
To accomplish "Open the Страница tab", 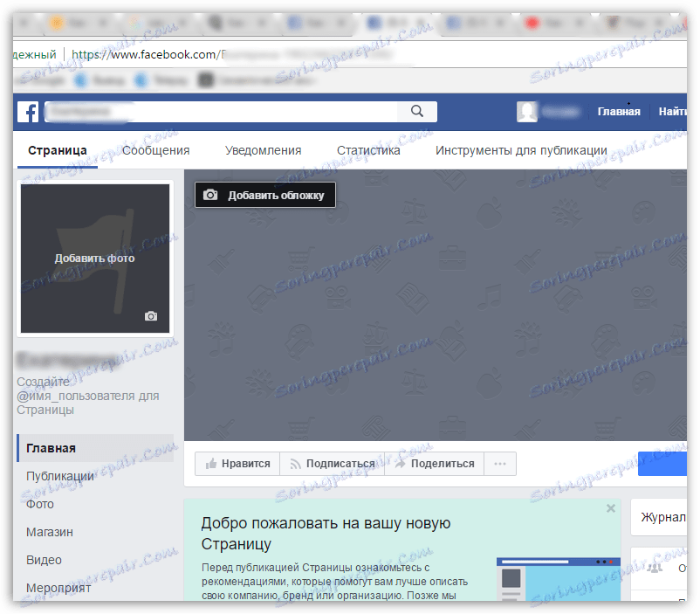I will [57, 150].
